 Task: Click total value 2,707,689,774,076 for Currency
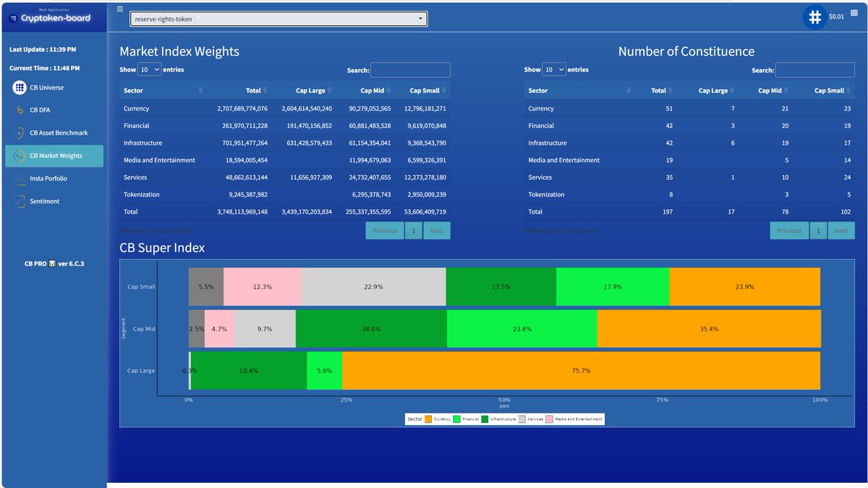point(242,109)
